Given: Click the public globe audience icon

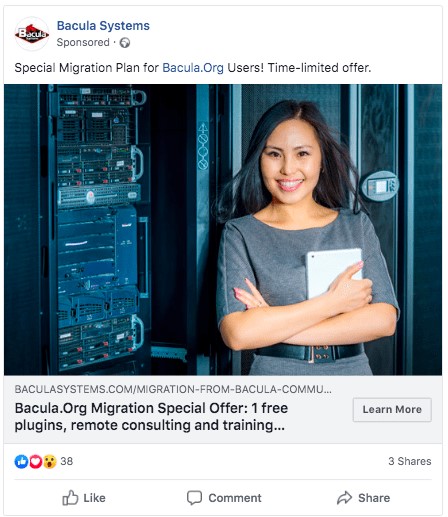Looking at the screenshot, I should pos(125,43).
